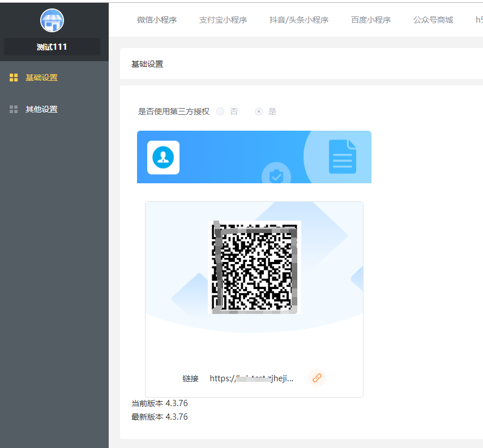Click the QR code image

pyautogui.click(x=254, y=267)
